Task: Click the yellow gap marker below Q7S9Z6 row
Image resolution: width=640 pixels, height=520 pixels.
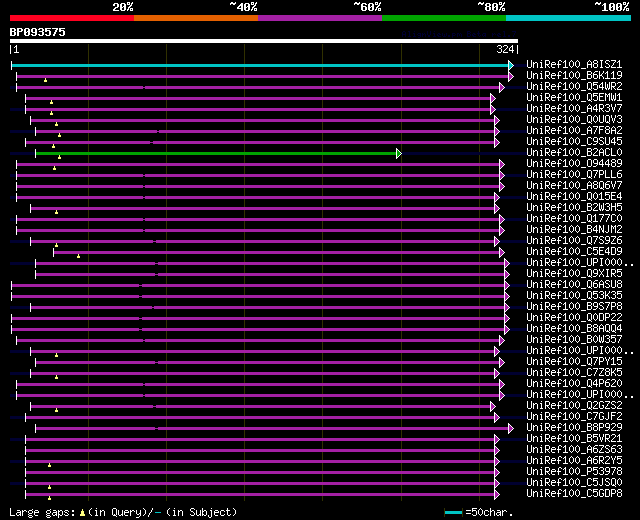Action: 56,245
